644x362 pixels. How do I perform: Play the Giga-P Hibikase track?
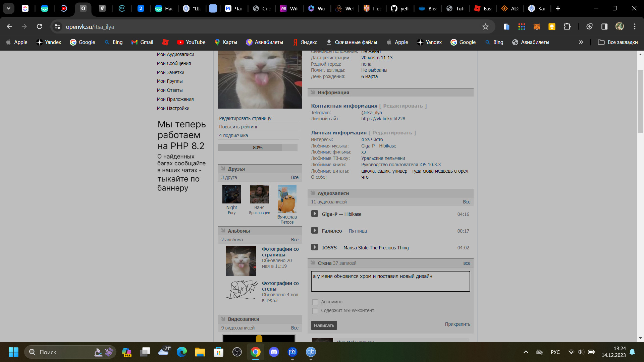314,214
